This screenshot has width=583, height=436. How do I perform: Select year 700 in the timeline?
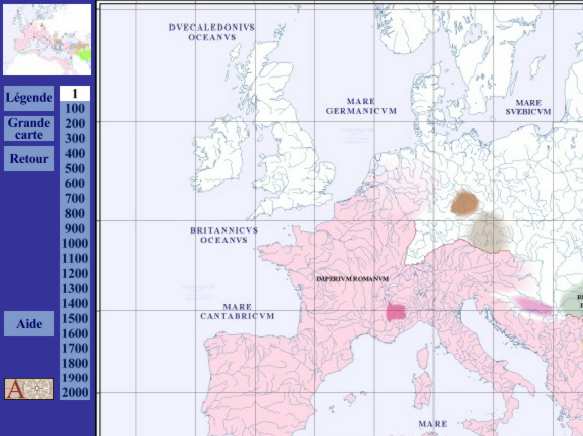75,198
